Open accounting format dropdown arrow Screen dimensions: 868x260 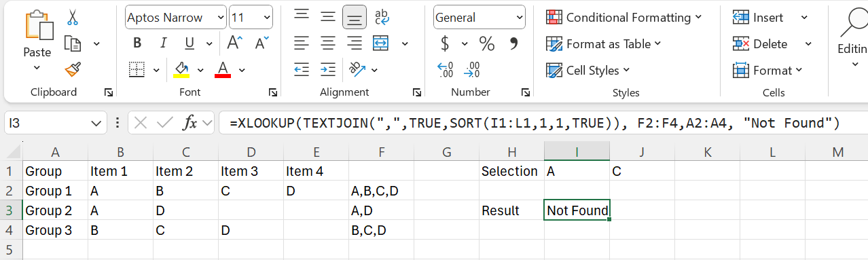[465, 44]
